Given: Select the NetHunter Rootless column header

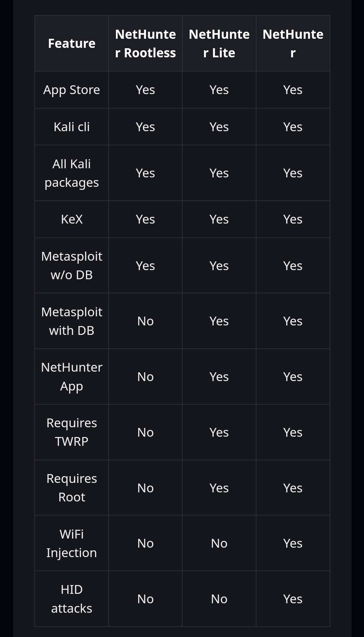Looking at the screenshot, I should click(x=145, y=44).
